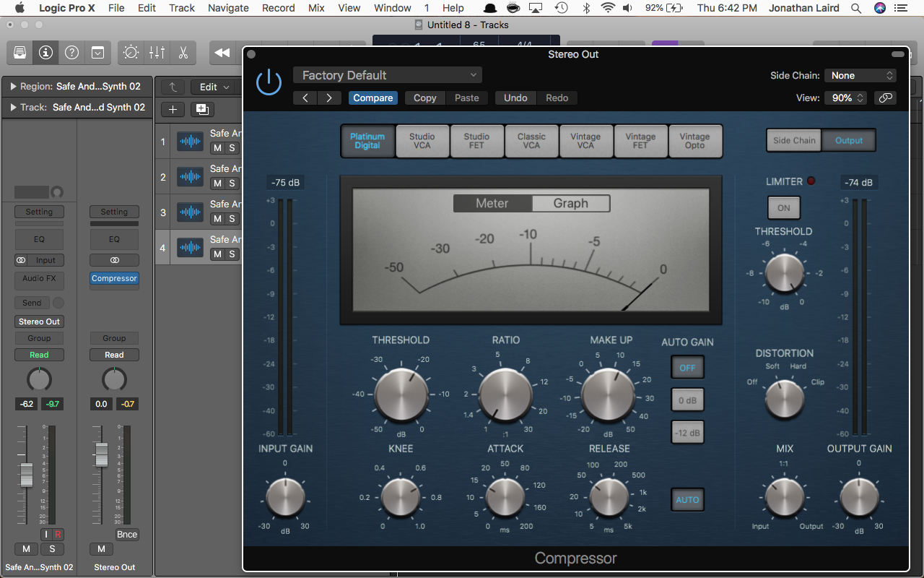Click the Stereo Out volume fader

(x=102, y=454)
